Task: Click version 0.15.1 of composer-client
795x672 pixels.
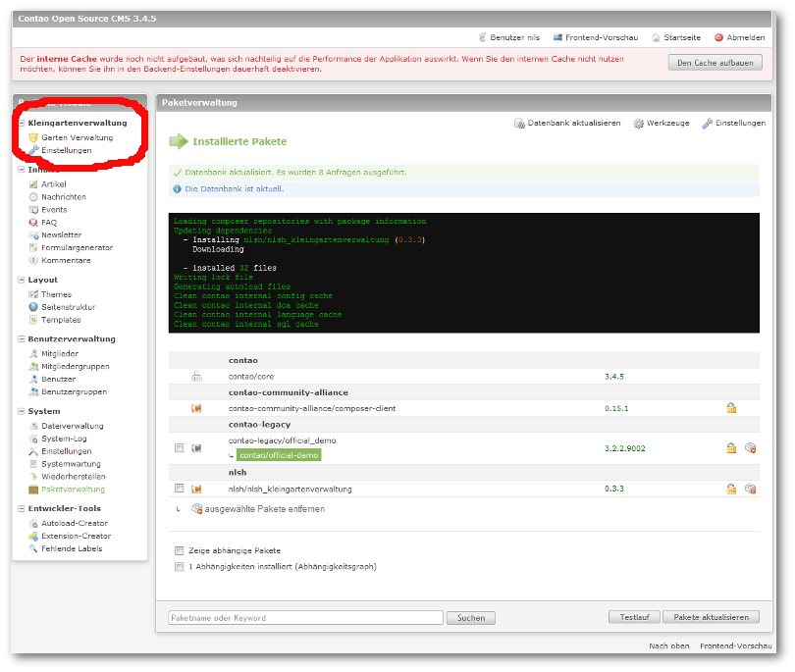Action: coord(616,408)
